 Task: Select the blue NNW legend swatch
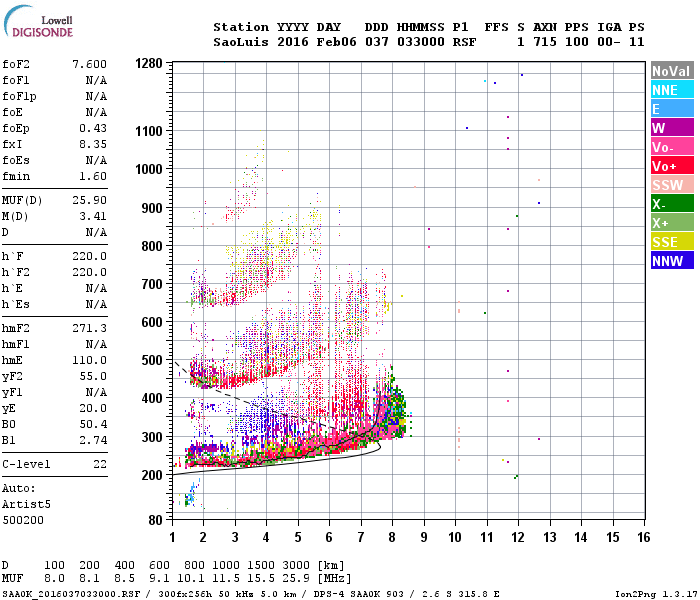click(672, 261)
